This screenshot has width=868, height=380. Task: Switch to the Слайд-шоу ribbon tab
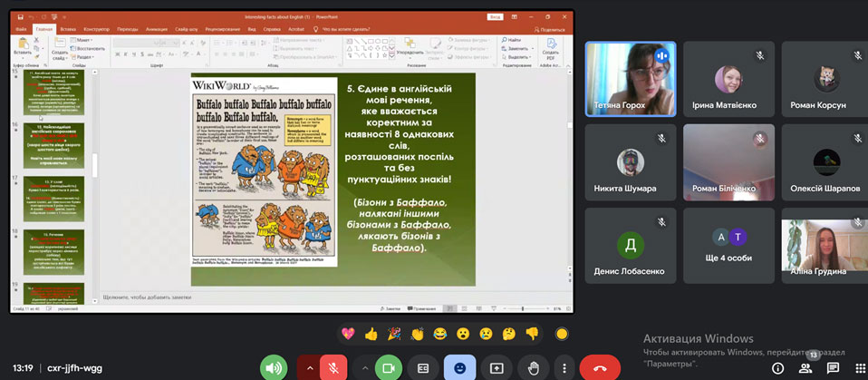click(188, 29)
